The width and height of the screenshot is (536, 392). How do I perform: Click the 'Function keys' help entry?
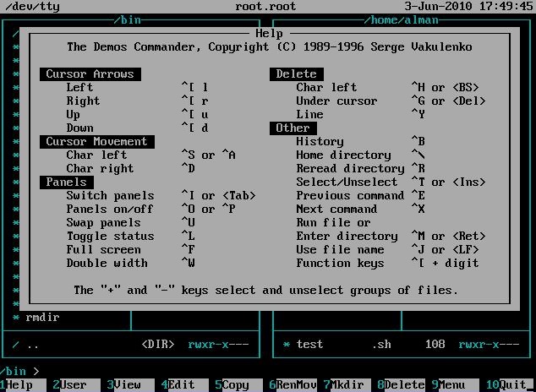click(340, 264)
